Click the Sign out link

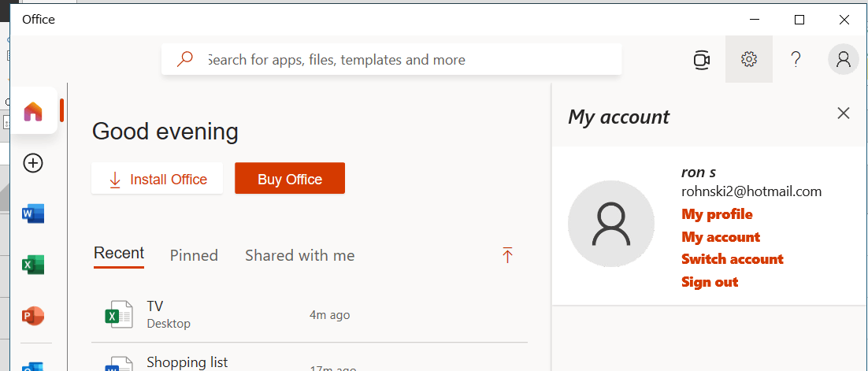coord(710,282)
